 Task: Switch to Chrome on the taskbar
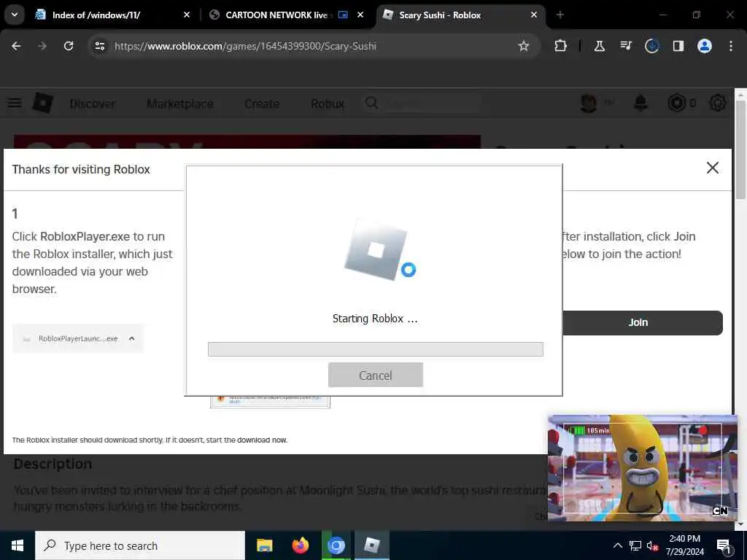click(336, 545)
